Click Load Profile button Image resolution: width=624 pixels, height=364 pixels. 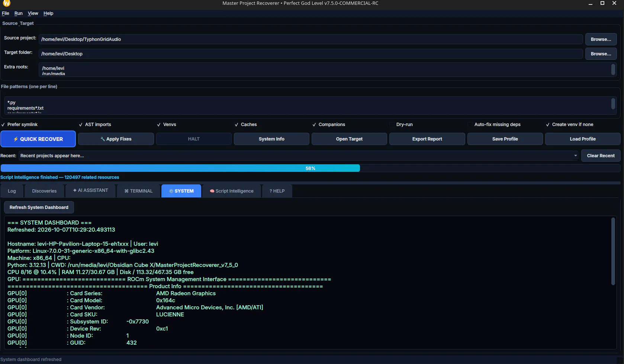tap(583, 139)
